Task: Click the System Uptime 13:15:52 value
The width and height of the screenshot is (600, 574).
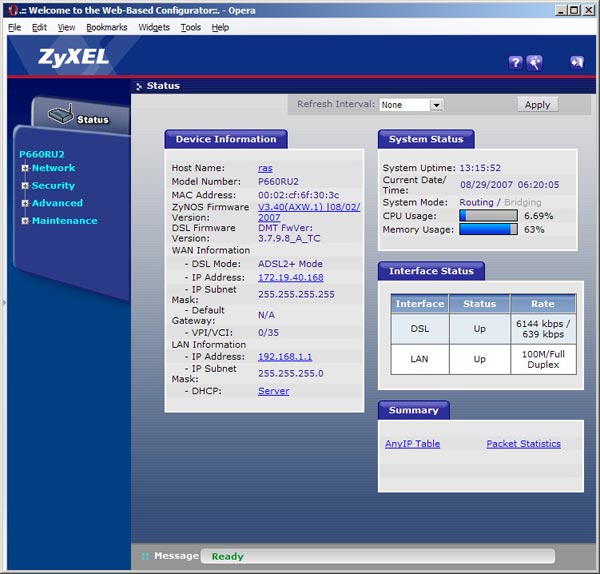Action: coord(480,168)
